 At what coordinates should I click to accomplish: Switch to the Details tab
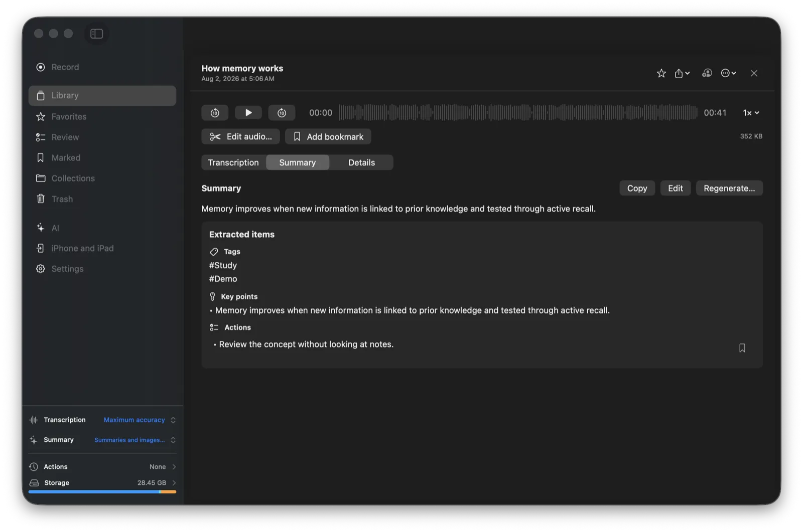click(361, 162)
